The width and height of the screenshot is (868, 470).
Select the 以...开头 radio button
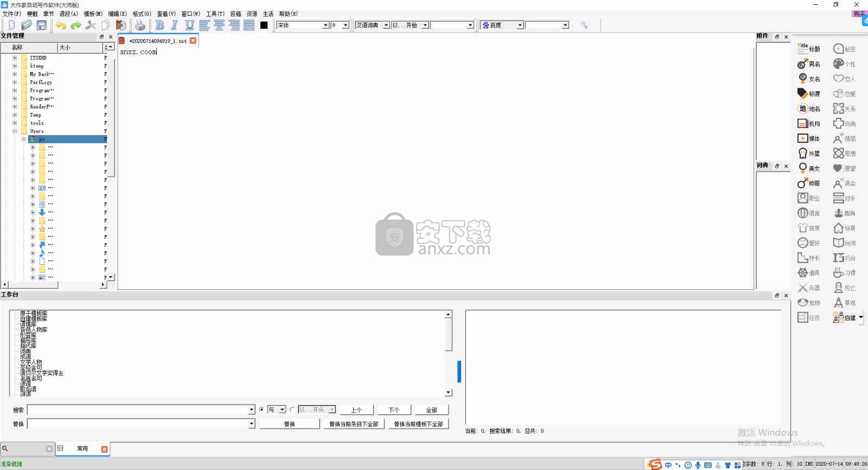[292, 410]
